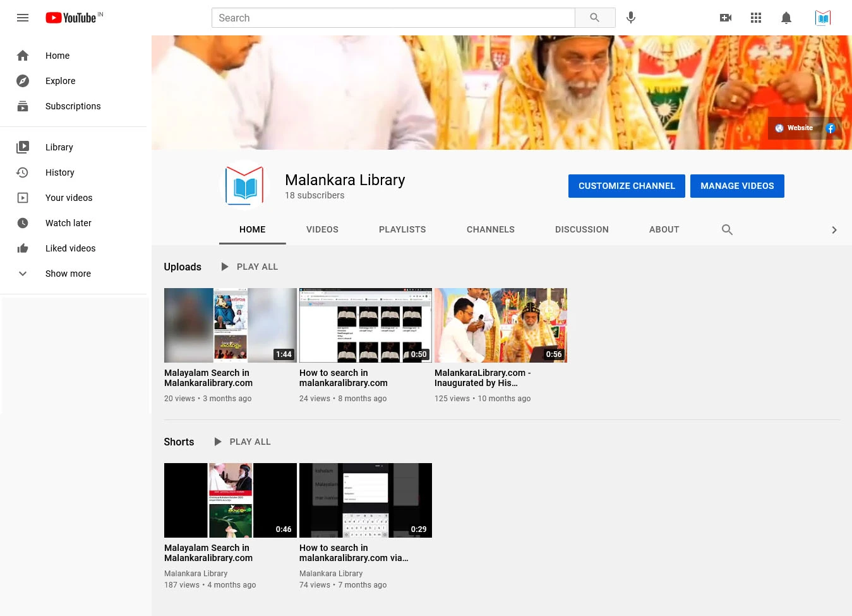Click the Your videos label in sidebar
This screenshot has height=616, width=852.
click(69, 198)
